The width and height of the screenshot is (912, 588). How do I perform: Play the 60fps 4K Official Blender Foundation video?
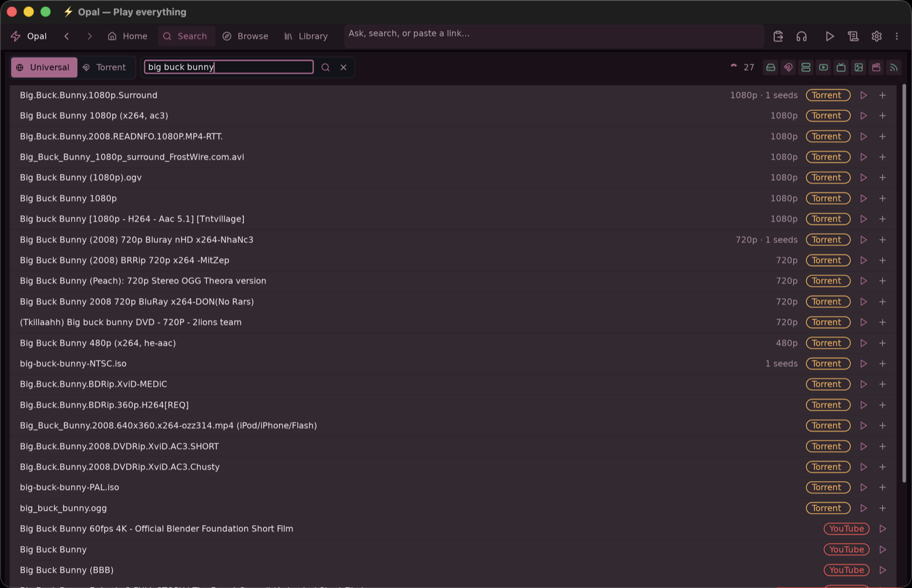pyautogui.click(x=882, y=529)
